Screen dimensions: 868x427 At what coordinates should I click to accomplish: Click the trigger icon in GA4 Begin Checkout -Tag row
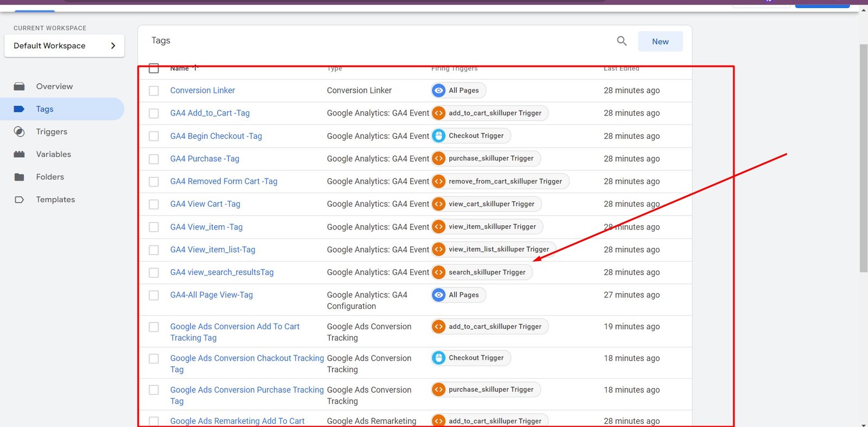[439, 136]
